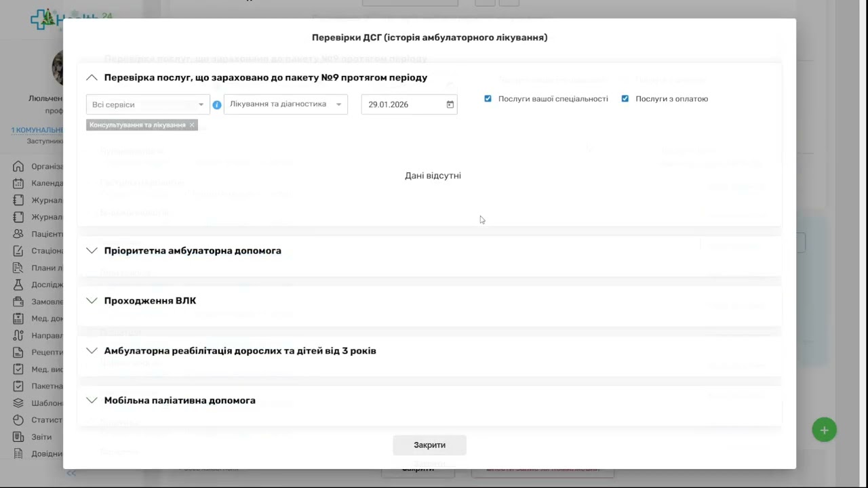Uncheck Послуги з оплатою checkbox

pos(625,98)
